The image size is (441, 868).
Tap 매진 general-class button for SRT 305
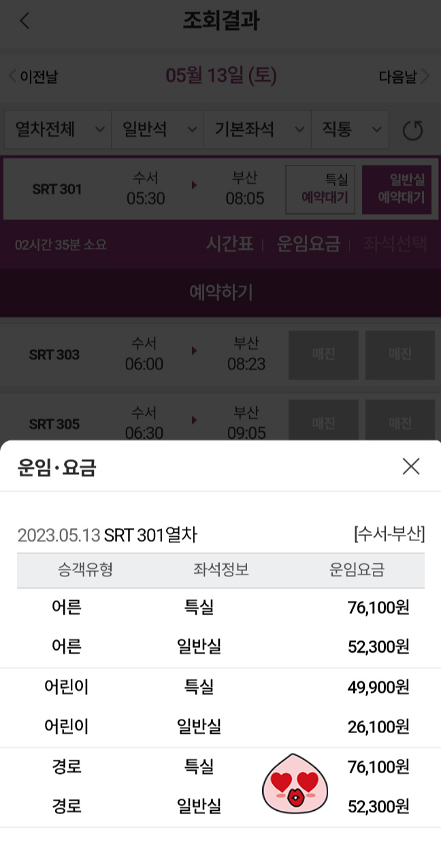click(x=400, y=422)
